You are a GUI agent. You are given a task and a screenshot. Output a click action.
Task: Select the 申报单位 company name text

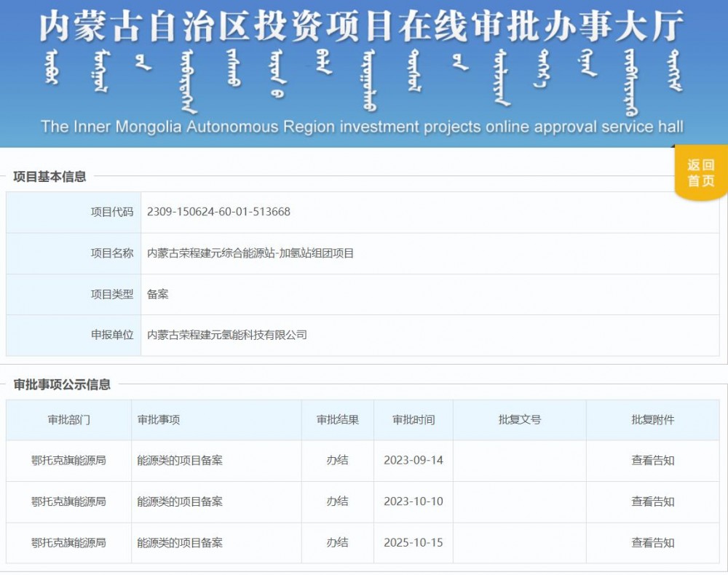pos(226,335)
